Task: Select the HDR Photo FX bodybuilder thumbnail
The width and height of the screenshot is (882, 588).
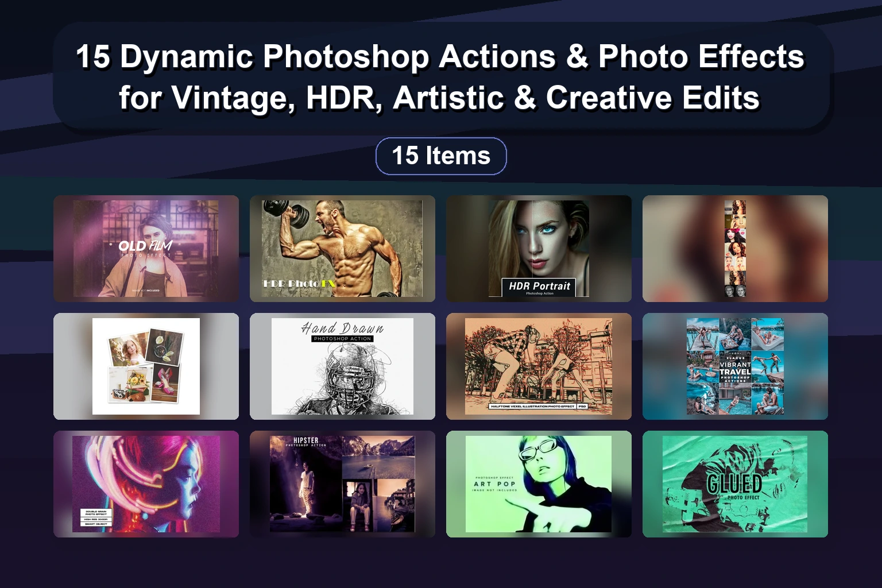Action: (342, 249)
